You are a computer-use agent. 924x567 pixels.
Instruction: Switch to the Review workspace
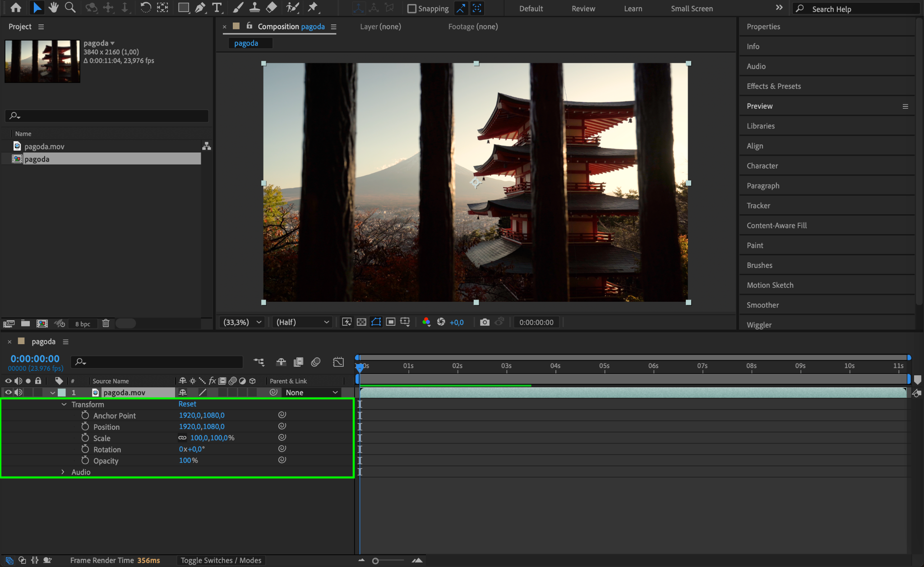[583, 9]
